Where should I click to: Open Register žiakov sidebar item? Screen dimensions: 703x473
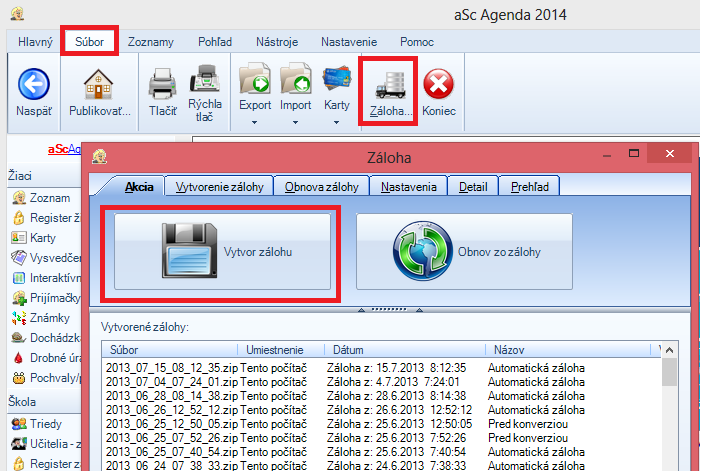[x=46, y=218]
